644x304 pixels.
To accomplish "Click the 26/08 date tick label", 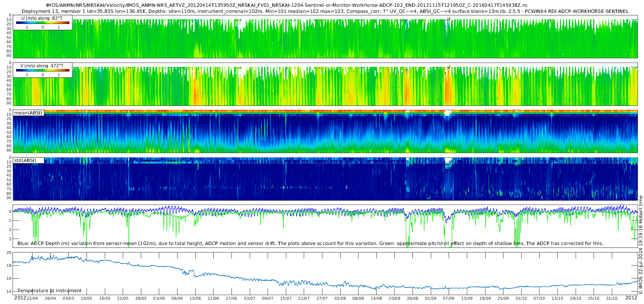I will [413, 298].
